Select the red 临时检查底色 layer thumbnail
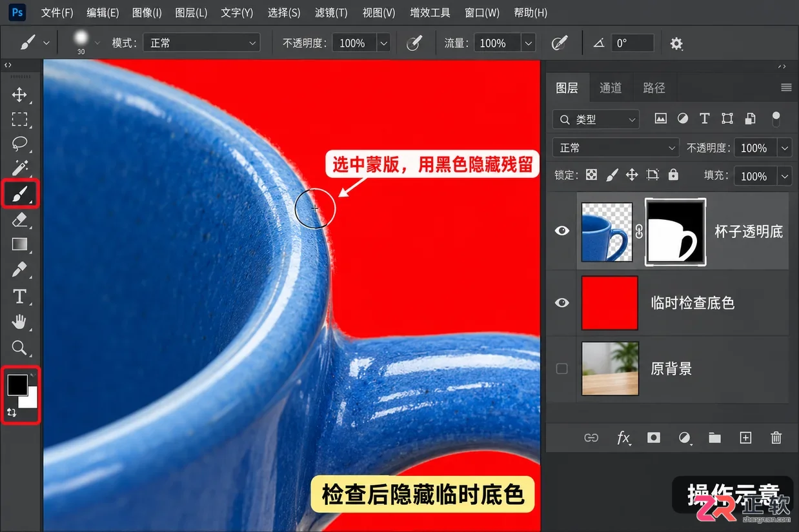 pos(610,302)
